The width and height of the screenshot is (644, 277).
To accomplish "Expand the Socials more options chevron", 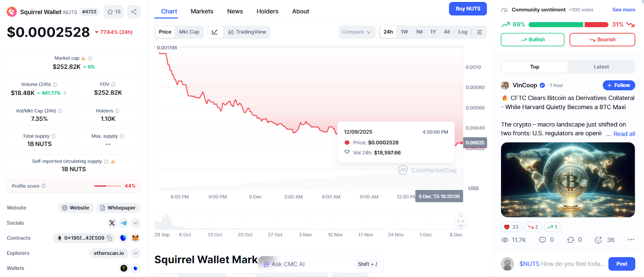I will click(x=136, y=223).
